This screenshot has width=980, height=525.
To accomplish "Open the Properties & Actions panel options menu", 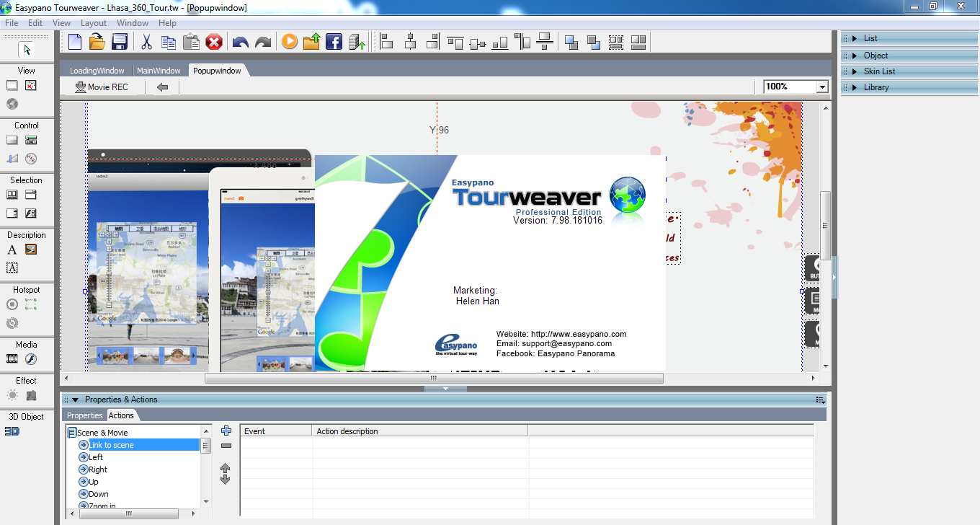I will point(820,400).
